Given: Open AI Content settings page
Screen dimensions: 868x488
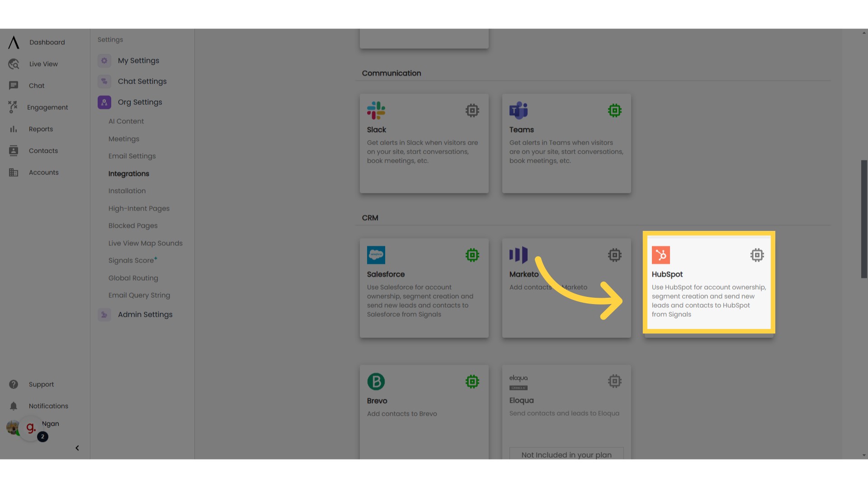Looking at the screenshot, I should pos(126,121).
